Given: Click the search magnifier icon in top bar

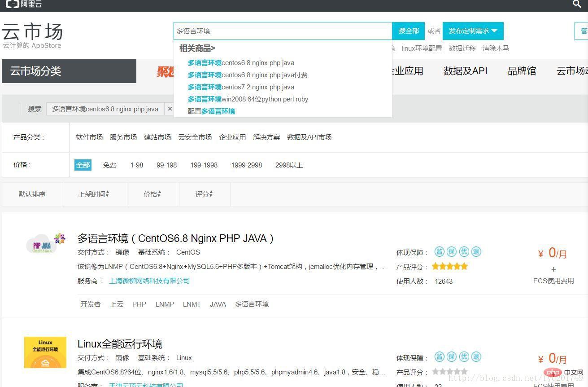Looking at the screenshot, I should tap(577, 4).
